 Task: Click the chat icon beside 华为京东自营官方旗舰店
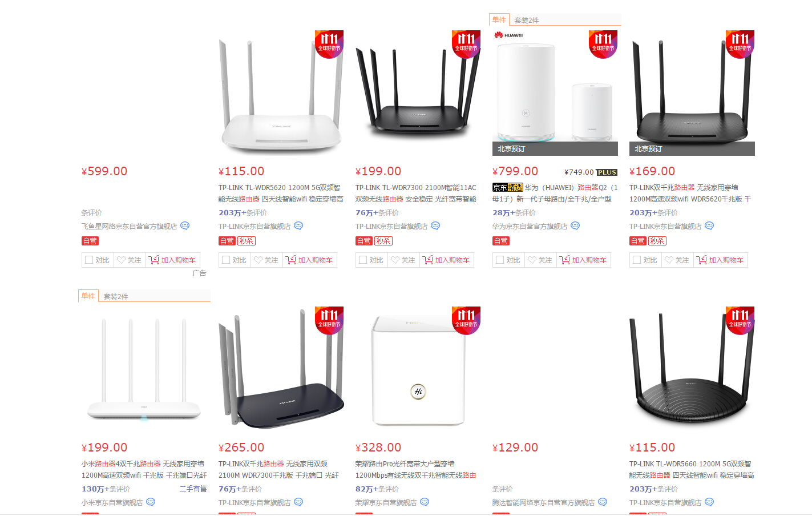(x=575, y=226)
